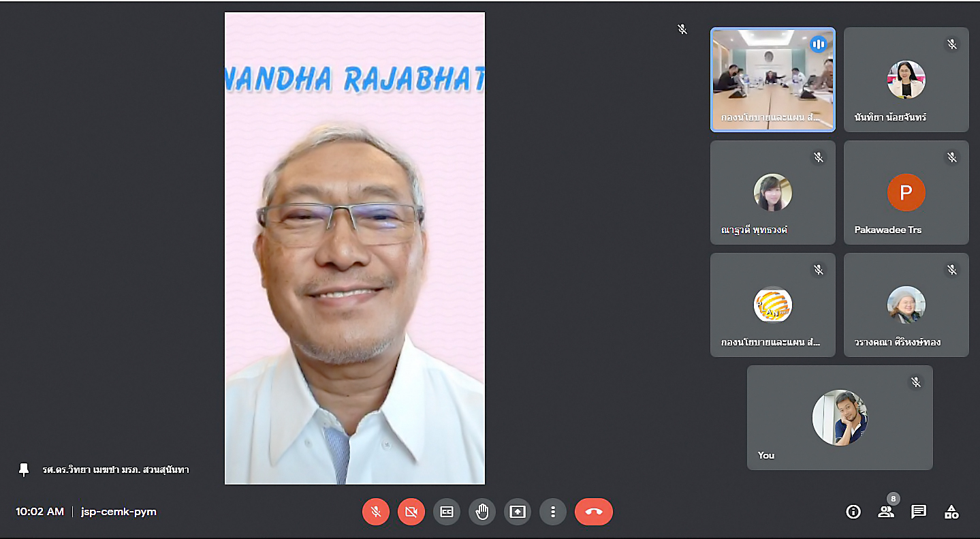
Task: Open the three-dot more options menu
Action: (553, 512)
